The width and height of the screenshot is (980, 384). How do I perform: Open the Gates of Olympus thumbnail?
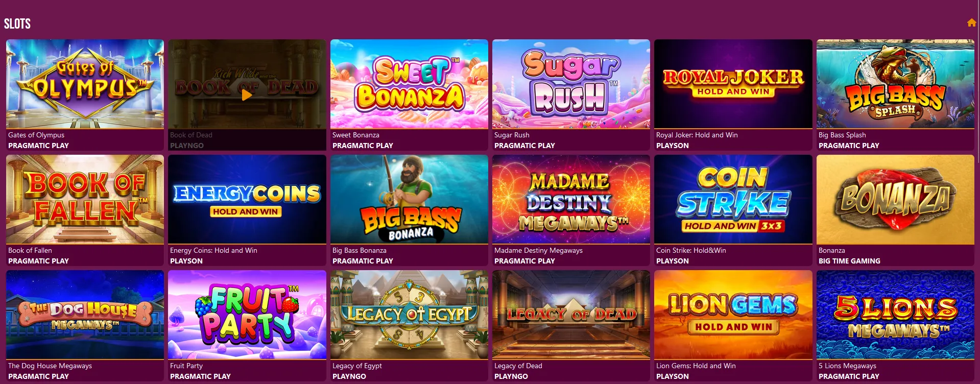click(85, 84)
